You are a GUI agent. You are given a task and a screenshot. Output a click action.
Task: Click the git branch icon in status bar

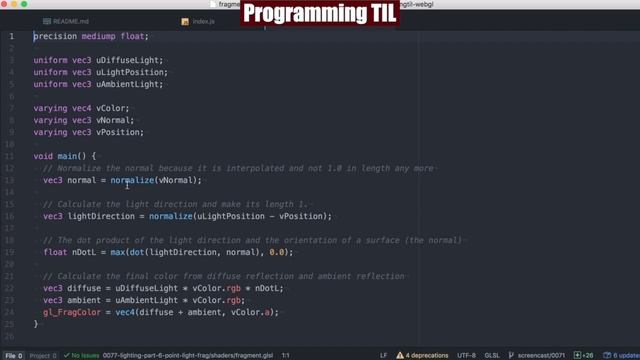[511, 356]
